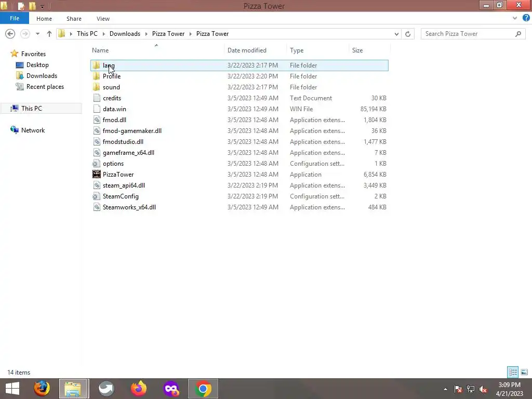The height and width of the screenshot is (399, 532).
Task: Click the fmod.dll file icon
Action: click(97, 119)
